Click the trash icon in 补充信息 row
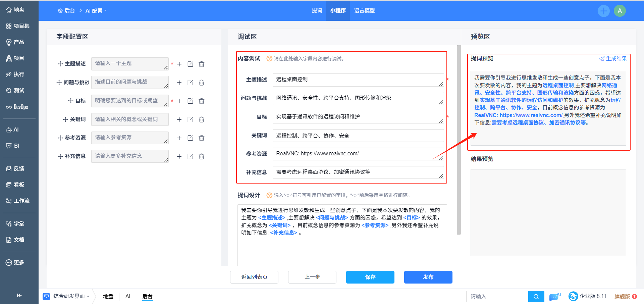The image size is (644, 304). click(x=201, y=156)
